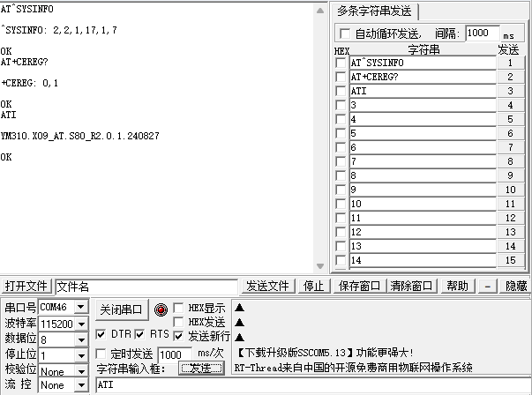Click the firmware version line YM310.X09
Image resolution: width=532 pixels, height=395 pixels.
(79, 137)
